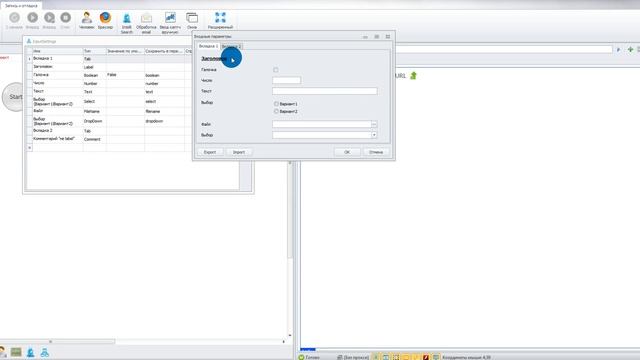The image size is (640, 360).
Task: Click the 'С начала' restart icon
Action: [14, 18]
